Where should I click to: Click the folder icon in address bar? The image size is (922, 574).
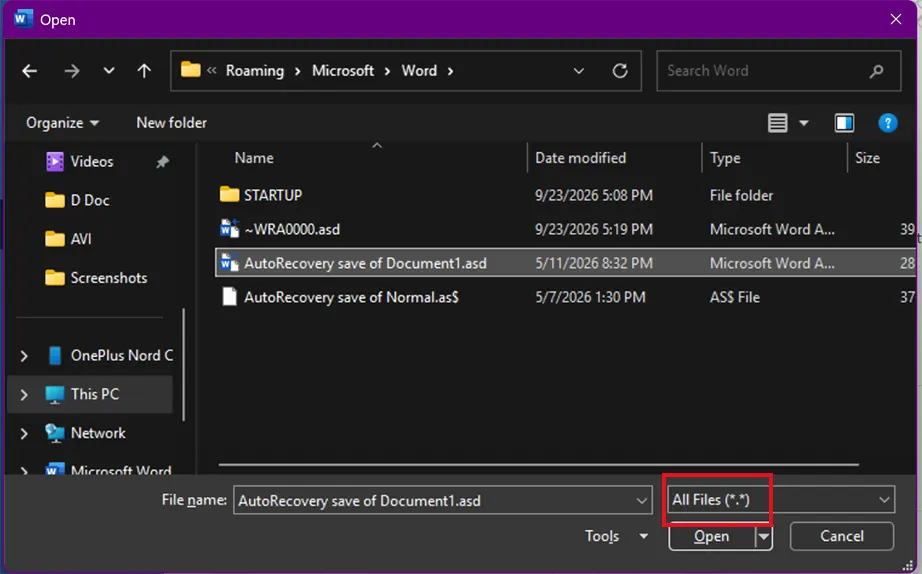coord(191,70)
